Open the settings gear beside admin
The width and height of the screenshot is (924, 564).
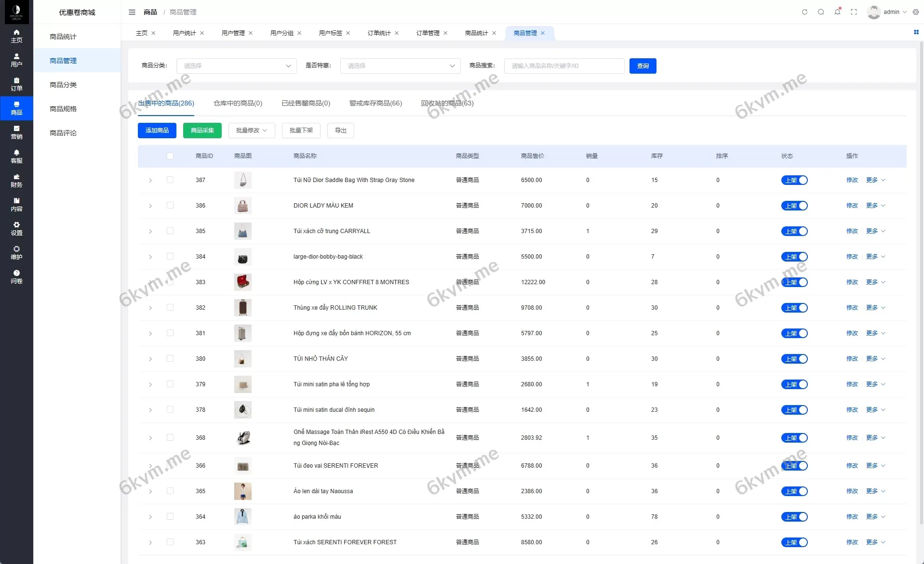(916, 12)
